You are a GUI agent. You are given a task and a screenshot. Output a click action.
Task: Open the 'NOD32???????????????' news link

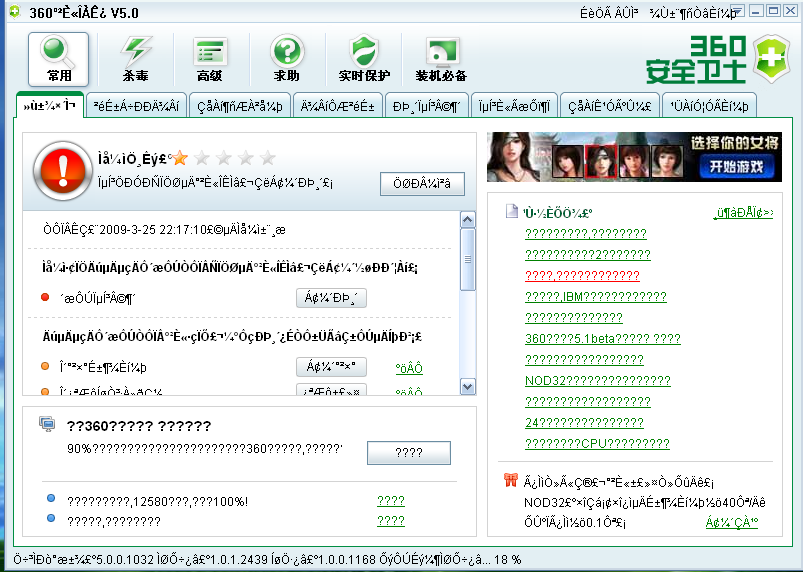coord(598,381)
